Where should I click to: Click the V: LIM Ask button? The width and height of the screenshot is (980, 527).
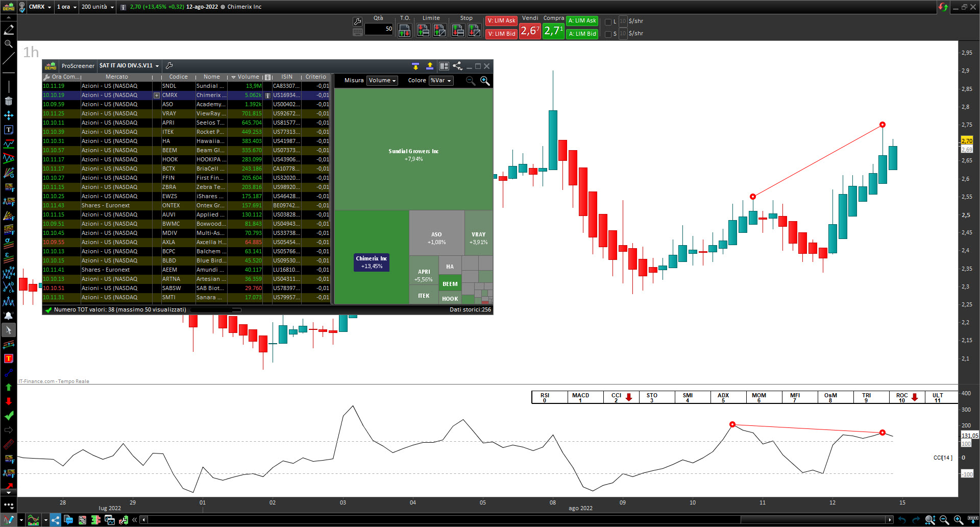pyautogui.click(x=501, y=21)
